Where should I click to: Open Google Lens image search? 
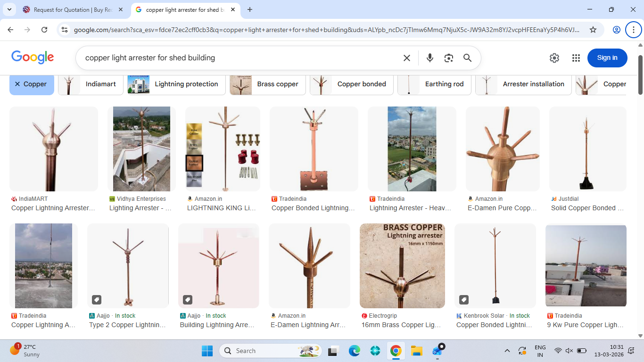(x=448, y=58)
